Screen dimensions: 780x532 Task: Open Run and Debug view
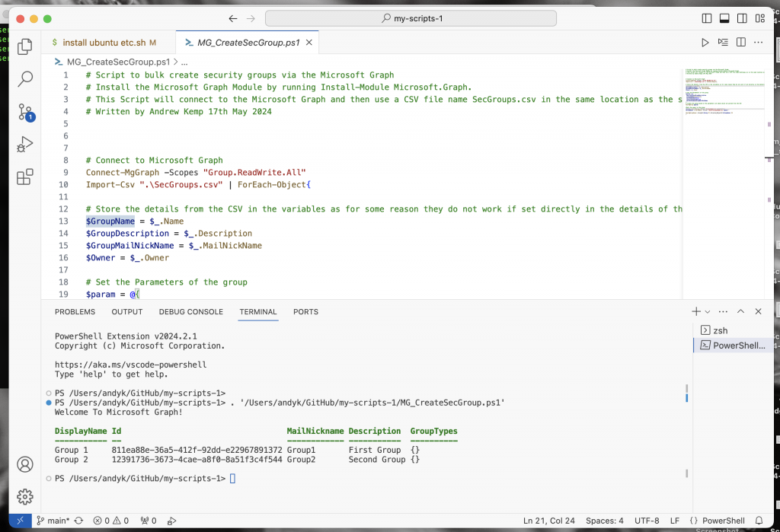point(25,144)
